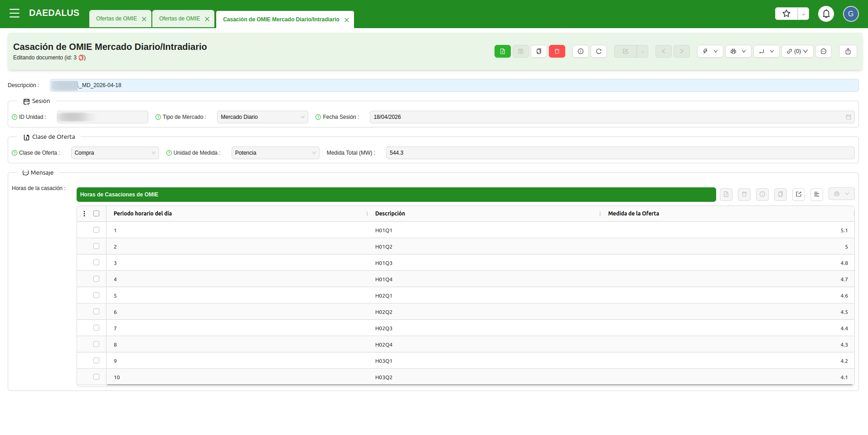868x435 pixels.
Task: Select the Casación de OMIE Mercado Diario/Intradiario tab
Action: [281, 20]
